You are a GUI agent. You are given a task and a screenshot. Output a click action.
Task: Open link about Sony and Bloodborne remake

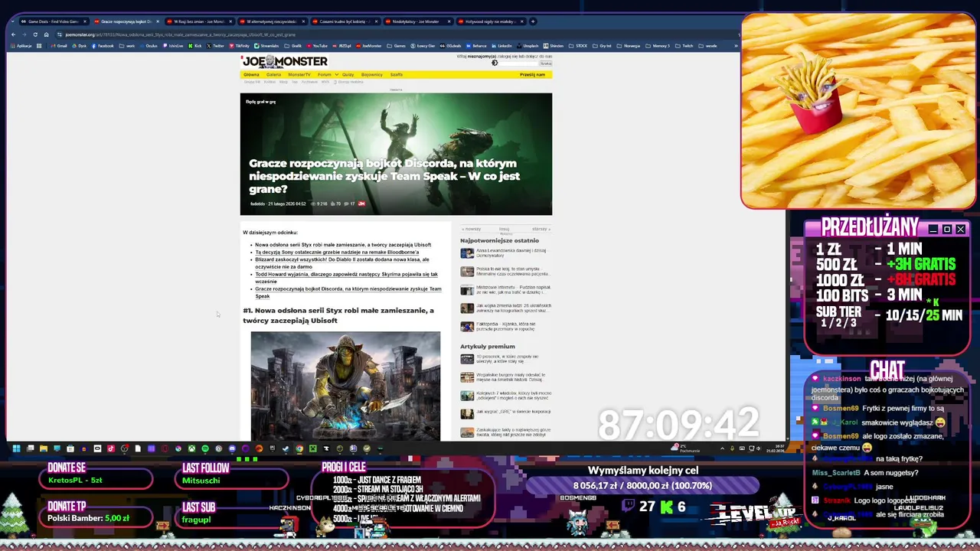[337, 252]
